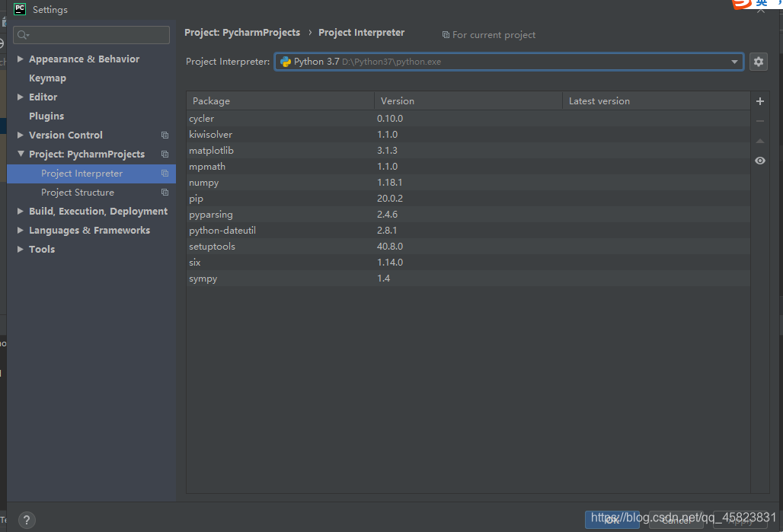Expand Languages & Frameworks section
The image size is (783, 532).
pos(21,230)
